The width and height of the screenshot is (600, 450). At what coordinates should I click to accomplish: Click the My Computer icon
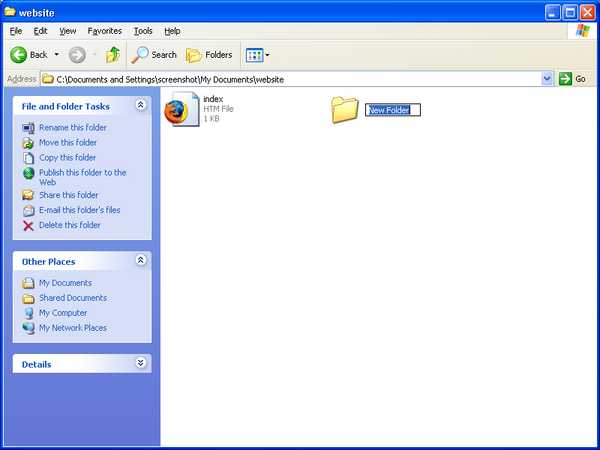click(28, 313)
